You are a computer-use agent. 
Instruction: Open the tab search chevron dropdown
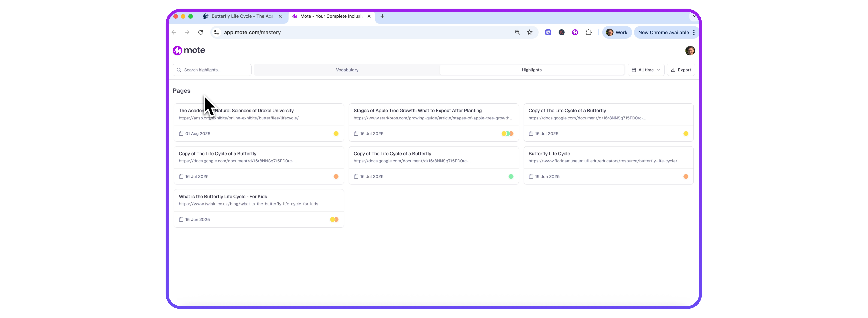point(694,16)
